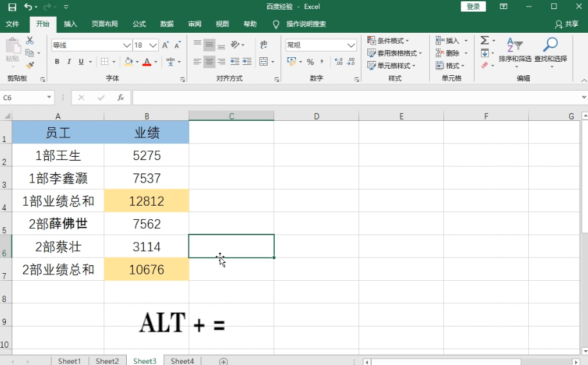Click the decrease indent icon
This screenshot has width=588, height=365.
pos(235,62)
